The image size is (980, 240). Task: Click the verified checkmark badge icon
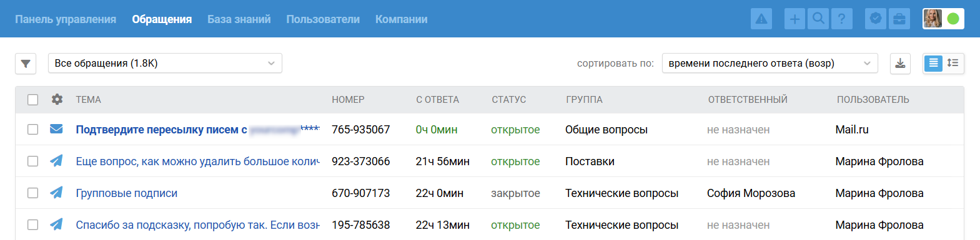876,19
